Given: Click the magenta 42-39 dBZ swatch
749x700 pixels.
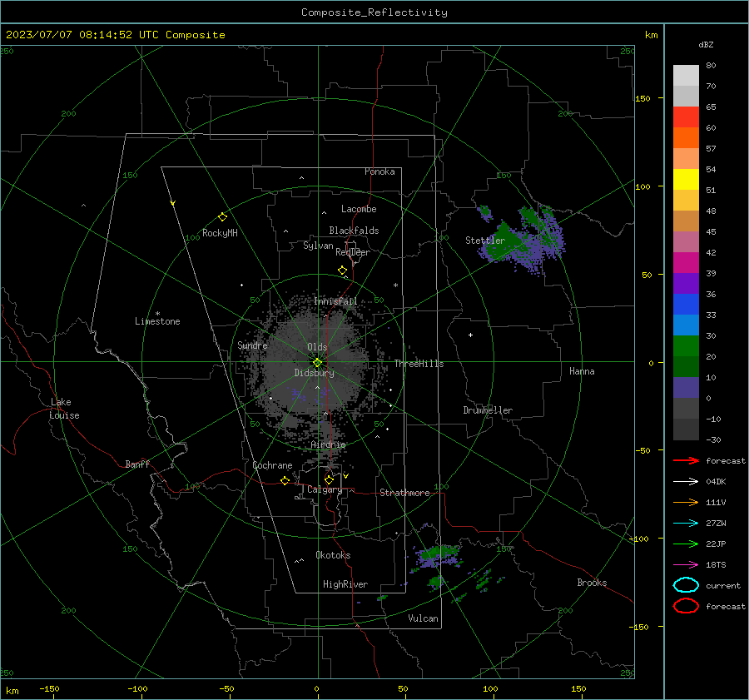Looking at the screenshot, I should click(686, 263).
